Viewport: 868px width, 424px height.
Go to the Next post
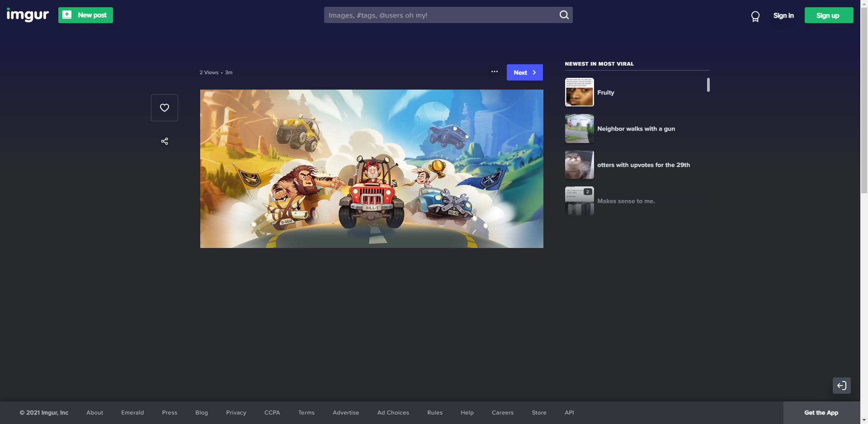point(525,72)
